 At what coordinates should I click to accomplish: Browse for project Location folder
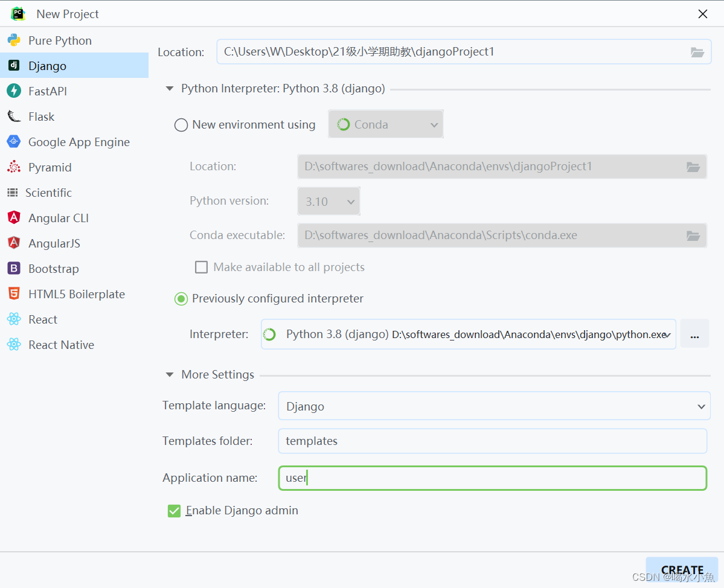tap(697, 52)
